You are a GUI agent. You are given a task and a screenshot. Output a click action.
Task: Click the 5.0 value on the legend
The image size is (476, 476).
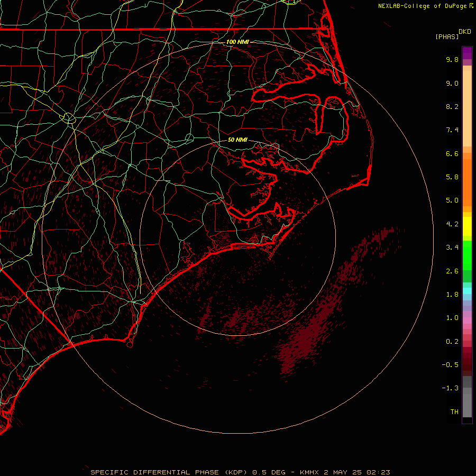click(x=452, y=200)
